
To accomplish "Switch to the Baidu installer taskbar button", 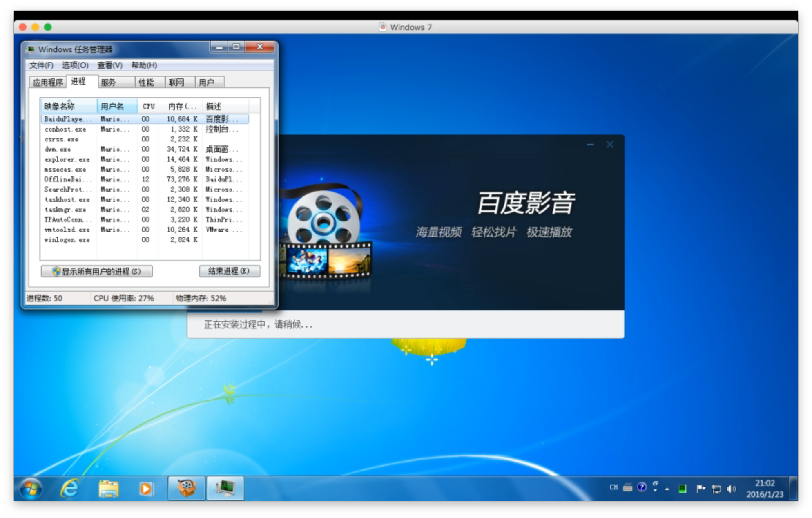I will (186, 488).
